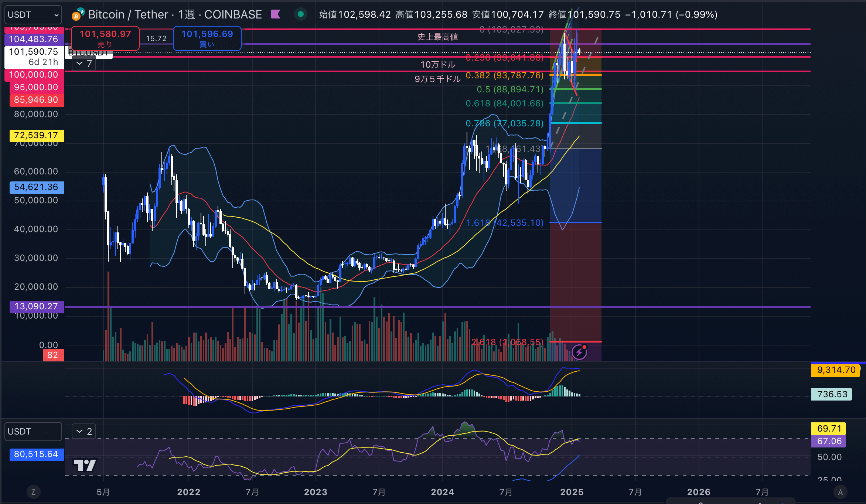Click the −1,010.71 (−0.99%) price change
This screenshot has height=504, width=866.
coord(671,14)
